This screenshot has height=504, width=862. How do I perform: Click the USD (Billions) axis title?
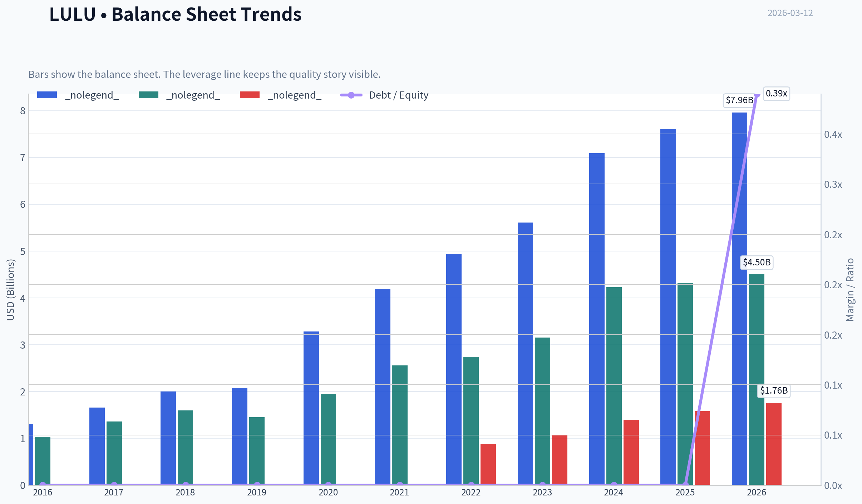[11, 290]
